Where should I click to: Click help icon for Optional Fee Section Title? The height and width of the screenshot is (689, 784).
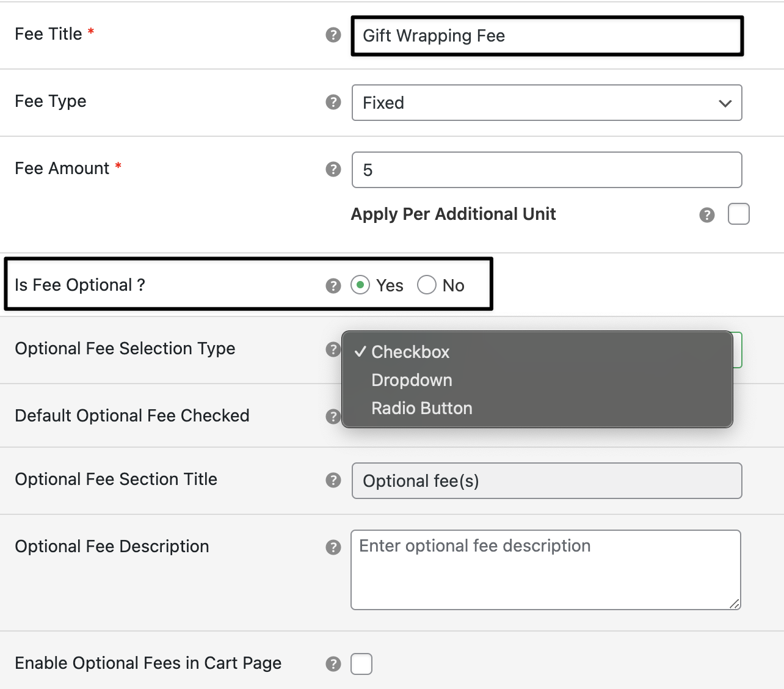(x=333, y=480)
